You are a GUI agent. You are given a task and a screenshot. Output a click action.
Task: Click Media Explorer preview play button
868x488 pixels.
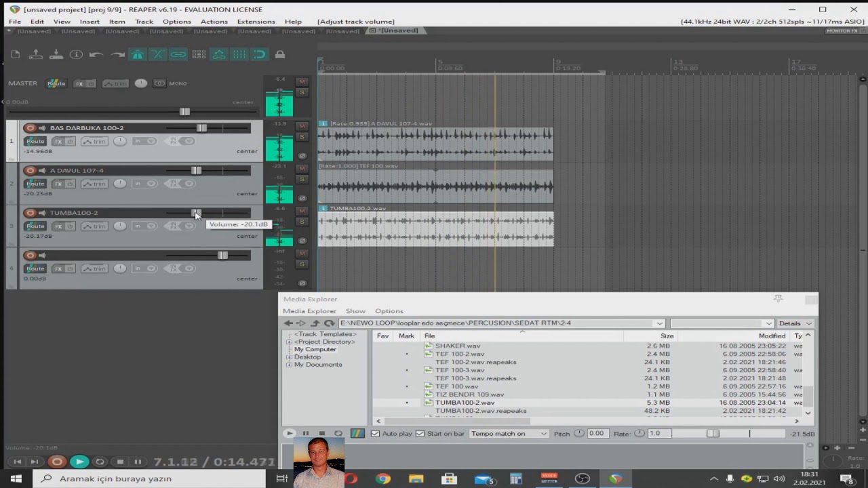(x=290, y=434)
